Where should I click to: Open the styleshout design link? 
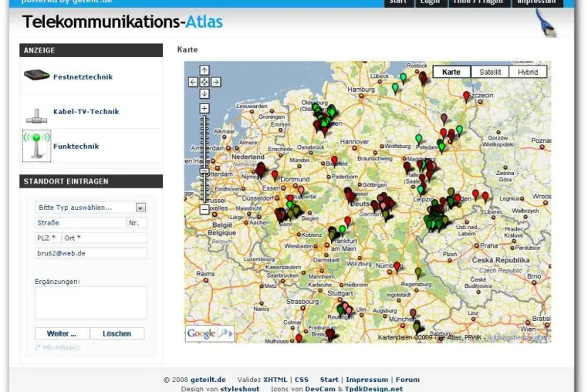[x=240, y=389]
